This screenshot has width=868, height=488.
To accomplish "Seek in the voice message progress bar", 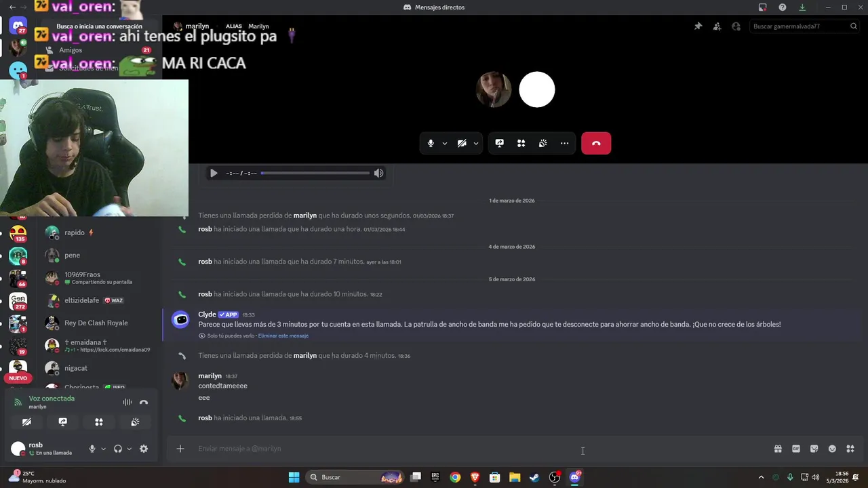I will coord(315,174).
